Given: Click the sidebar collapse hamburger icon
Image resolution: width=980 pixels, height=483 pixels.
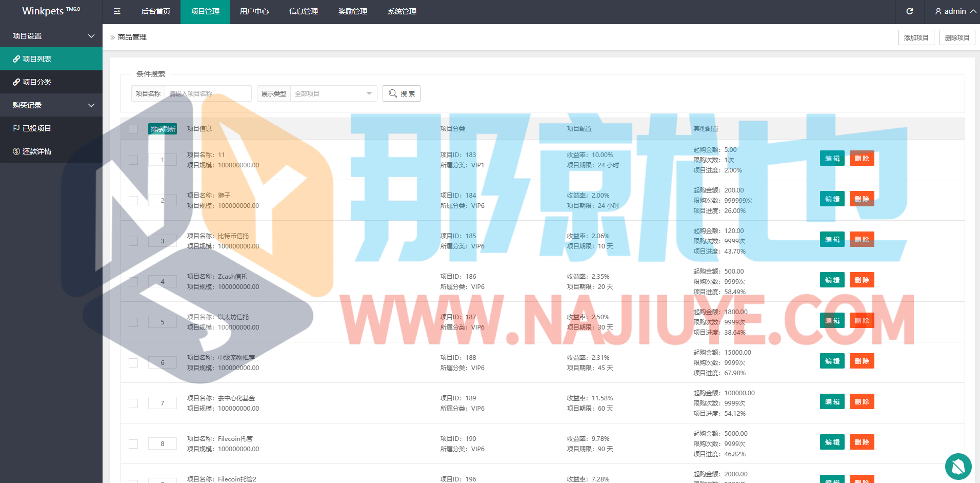Looking at the screenshot, I should [x=117, y=11].
